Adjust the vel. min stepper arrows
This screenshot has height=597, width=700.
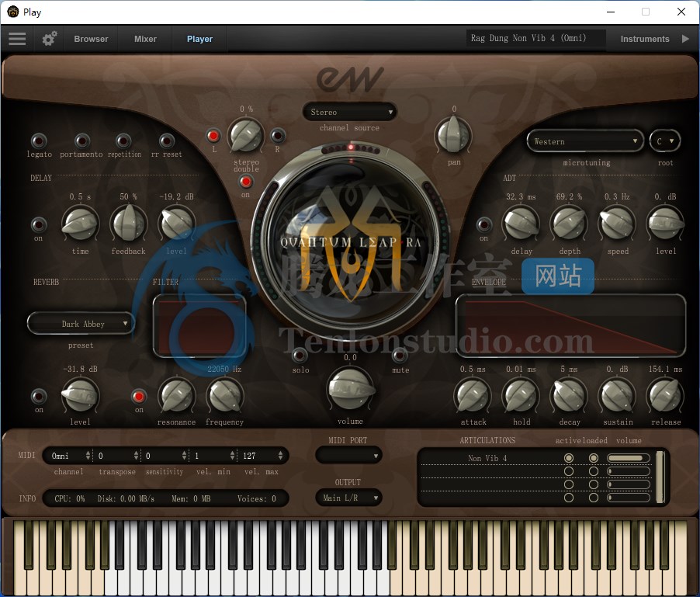232,456
